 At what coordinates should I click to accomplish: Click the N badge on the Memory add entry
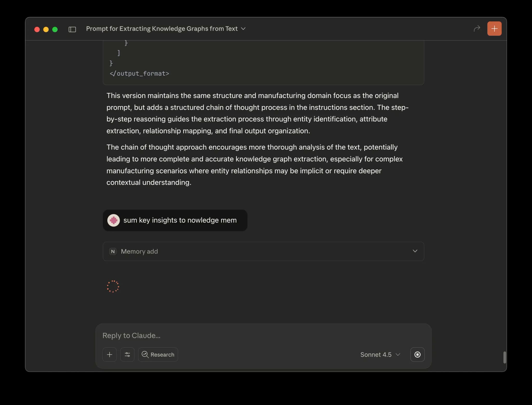113,251
